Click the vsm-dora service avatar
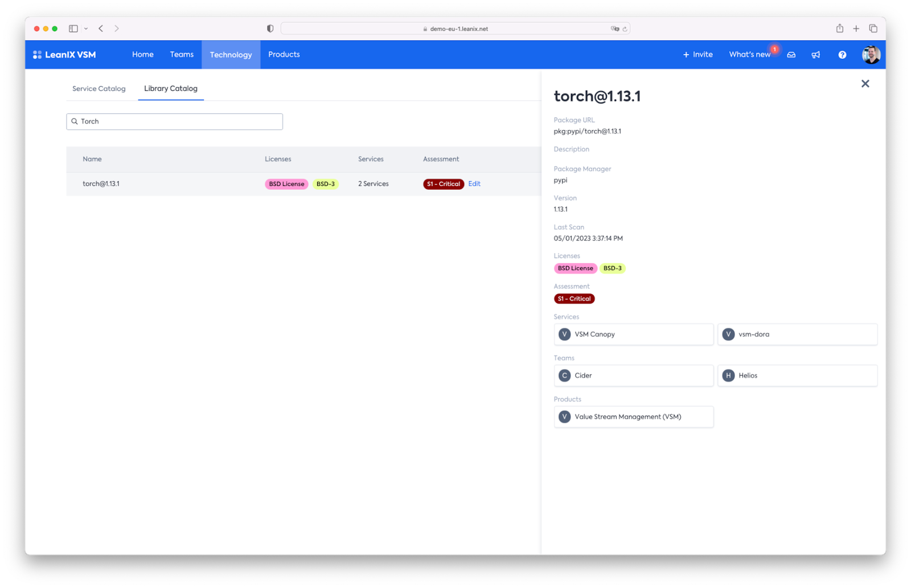The height and width of the screenshot is (588, 911). (728, 334)
